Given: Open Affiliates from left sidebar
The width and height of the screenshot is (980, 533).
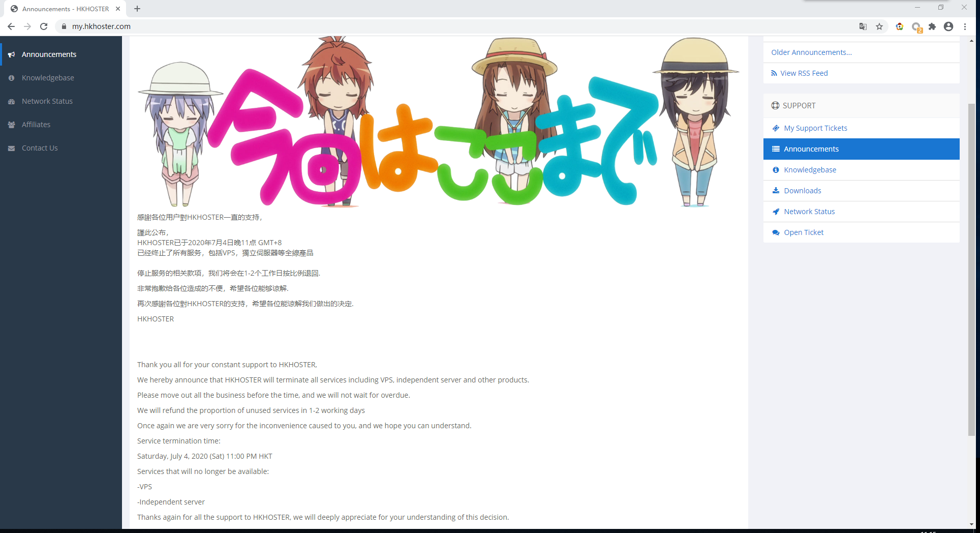Looking at the screenshot, I should click(61, 125).
